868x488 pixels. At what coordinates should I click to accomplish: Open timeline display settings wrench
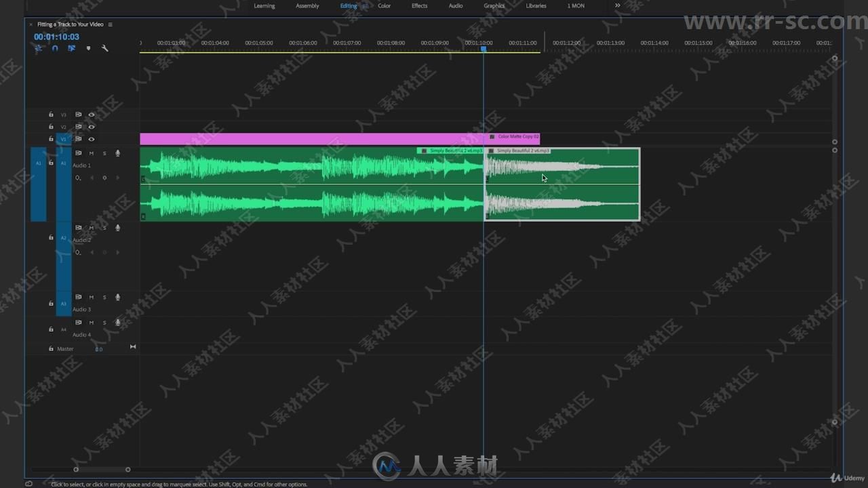[104, 48]
